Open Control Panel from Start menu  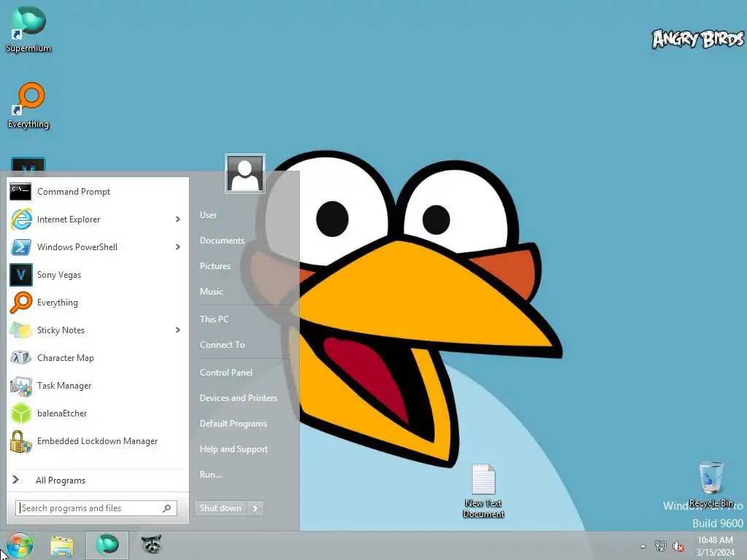[x=226, y=373]
